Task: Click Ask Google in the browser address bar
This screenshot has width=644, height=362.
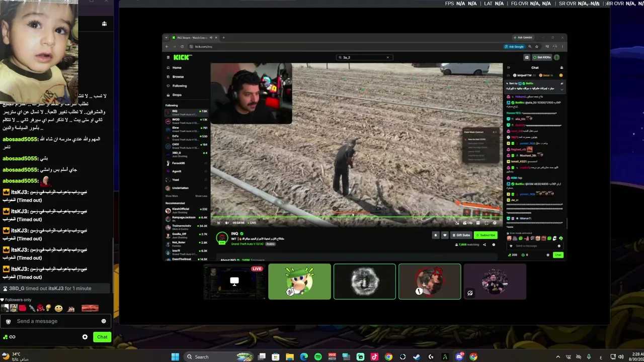Action: tap(514, 47)
